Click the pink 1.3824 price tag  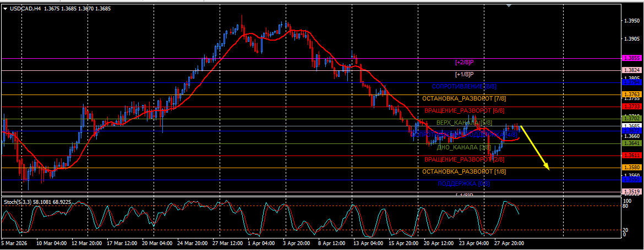[632, 70]
